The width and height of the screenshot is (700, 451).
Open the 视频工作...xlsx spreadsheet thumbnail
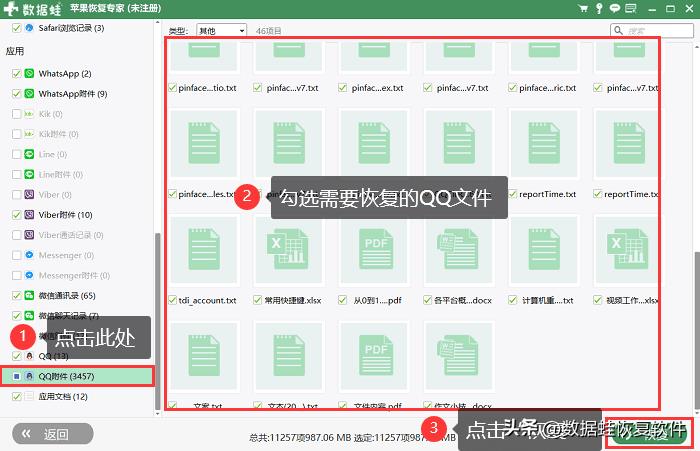[629, 251]
